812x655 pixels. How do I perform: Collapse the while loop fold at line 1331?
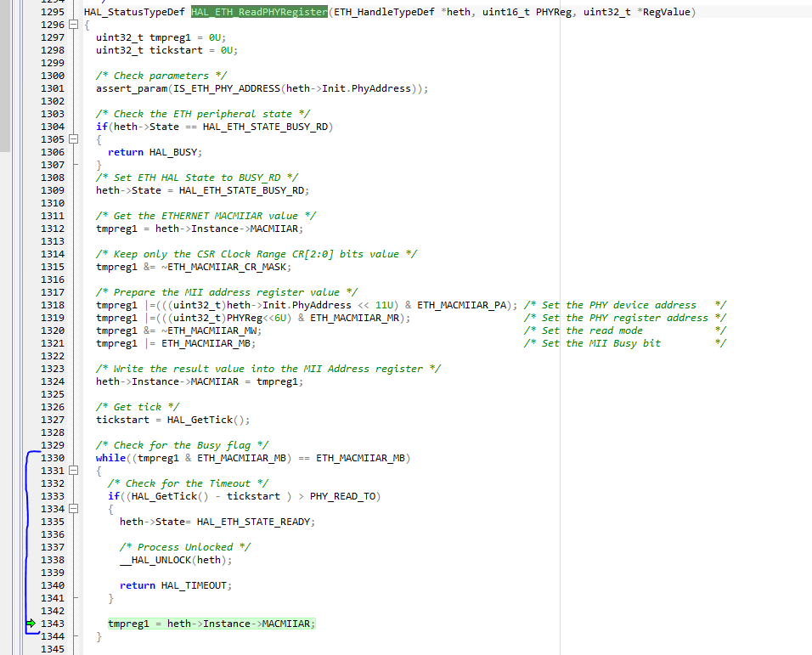[x=74, y=471]
